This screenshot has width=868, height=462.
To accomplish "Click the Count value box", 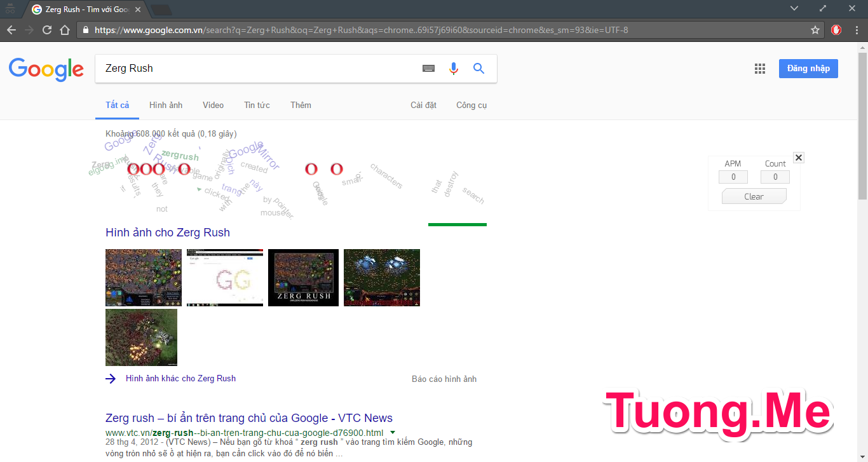I will pos(775,177).
